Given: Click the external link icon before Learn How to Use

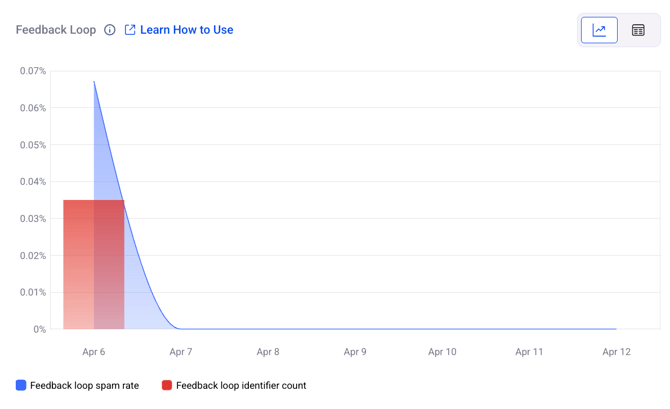Looking at the screenshot, I should (x=130, y=30).
